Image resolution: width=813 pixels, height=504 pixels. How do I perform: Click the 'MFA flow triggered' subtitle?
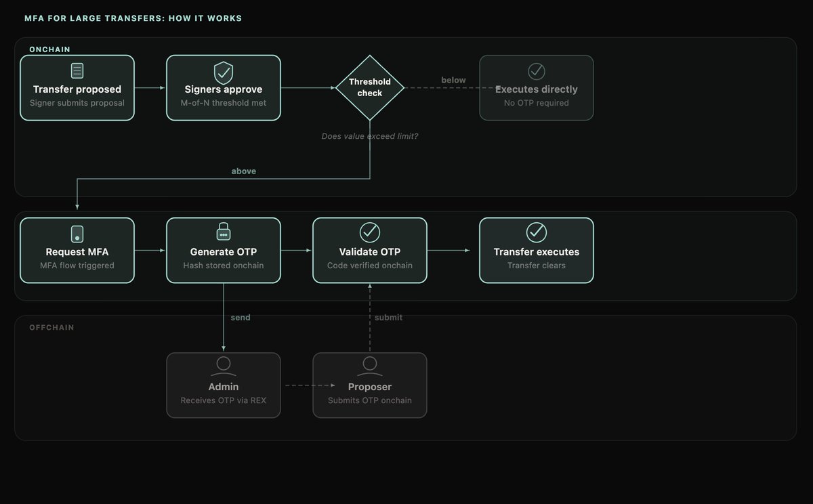coord(77,266)
